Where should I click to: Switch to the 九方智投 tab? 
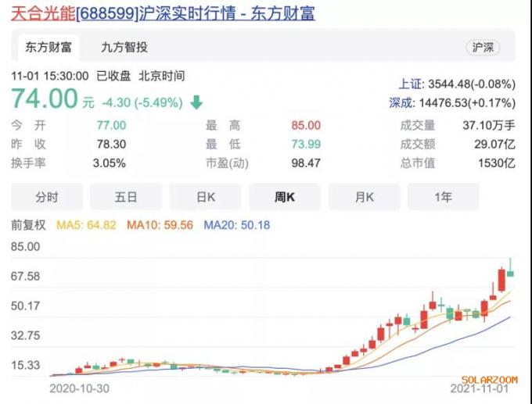point(124,47)
